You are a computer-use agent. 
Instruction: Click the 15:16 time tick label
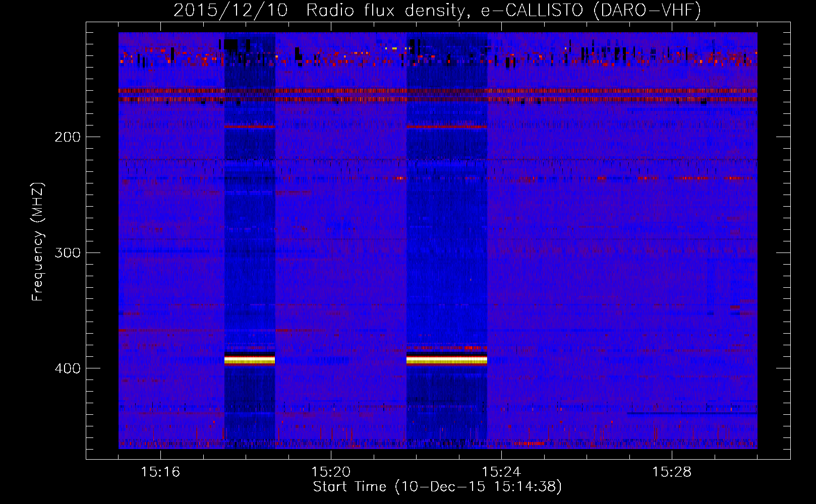click(160, 472)
